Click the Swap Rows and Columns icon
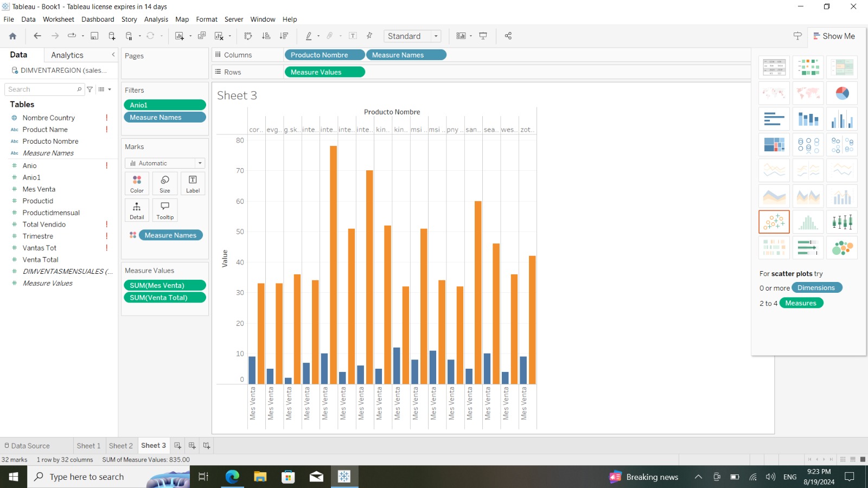This screenshot has height=488, width=868. pyautogui.click(x=248, y=36)
